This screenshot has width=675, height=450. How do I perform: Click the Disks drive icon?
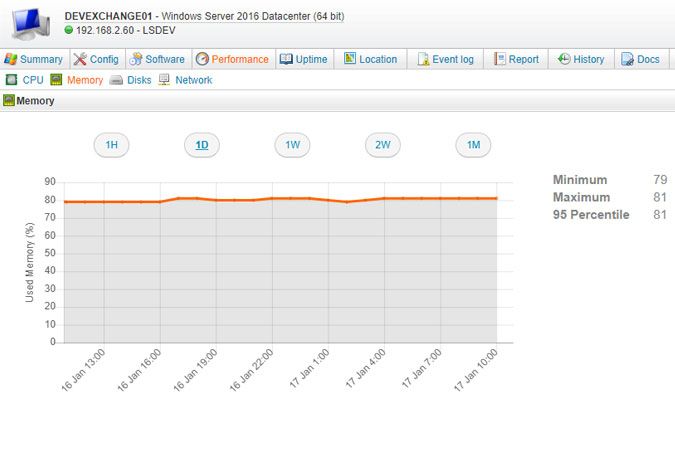(116, 80)
